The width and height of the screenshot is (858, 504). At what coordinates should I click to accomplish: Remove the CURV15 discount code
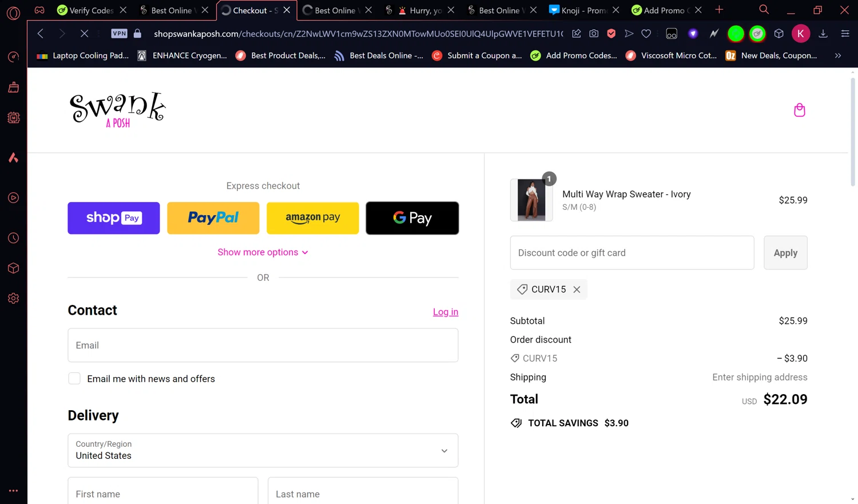pyautogui.click(x=577, y=289)
